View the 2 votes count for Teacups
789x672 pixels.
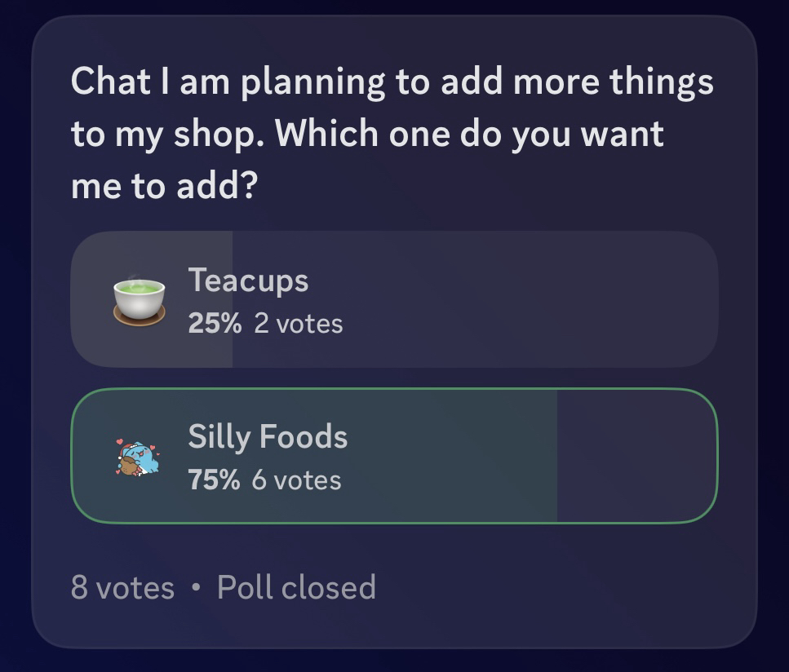[x=298, y=324]
